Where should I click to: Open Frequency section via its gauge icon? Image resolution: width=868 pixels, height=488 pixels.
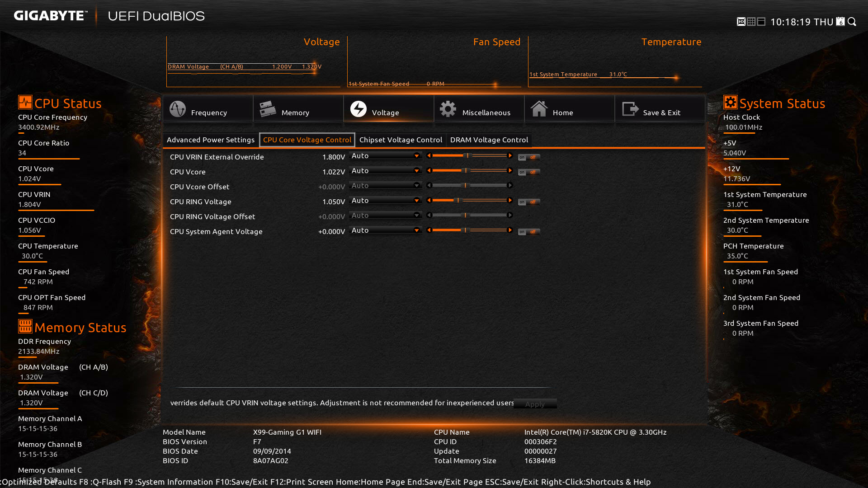pos(178,109)
